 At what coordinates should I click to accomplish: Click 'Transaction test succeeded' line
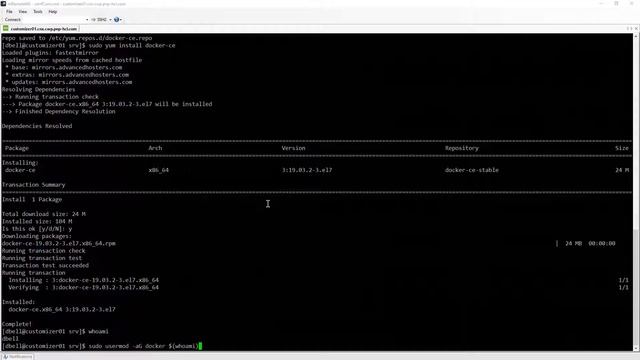pyautogui.click(x=45, y=265)
